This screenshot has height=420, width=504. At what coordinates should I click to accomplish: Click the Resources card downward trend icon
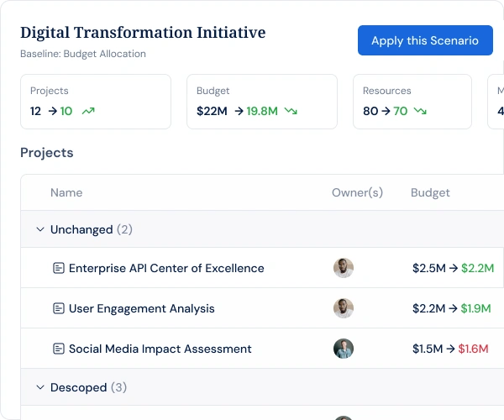(420, 111)
